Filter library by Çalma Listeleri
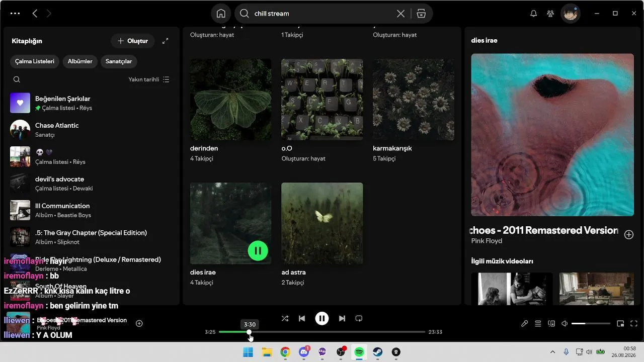The height and width of the screenshot is (362, 644). tap(35, 61)
